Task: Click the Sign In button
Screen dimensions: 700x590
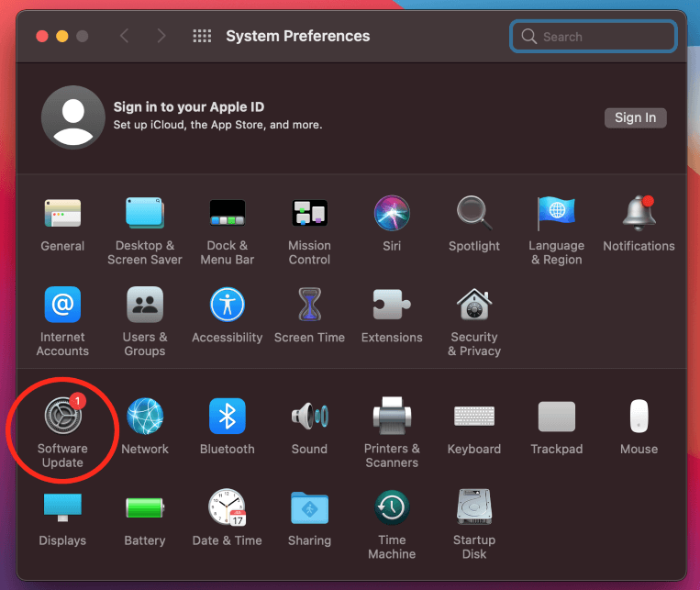Action: [x=635, y=117]
